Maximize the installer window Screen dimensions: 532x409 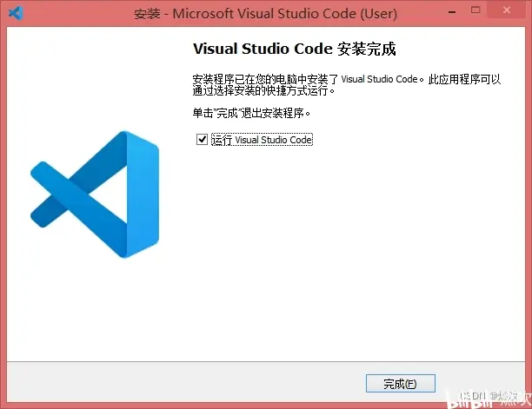click(x=475, y=10)
